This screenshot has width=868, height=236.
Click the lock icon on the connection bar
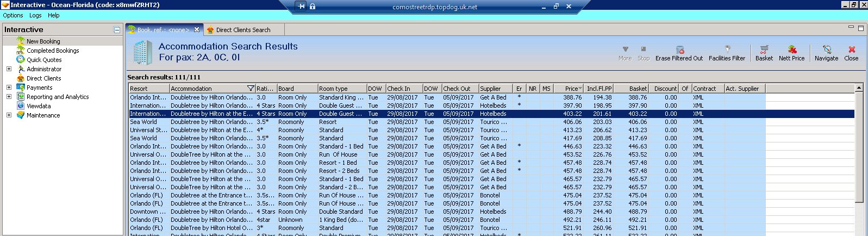pos(313,7)
